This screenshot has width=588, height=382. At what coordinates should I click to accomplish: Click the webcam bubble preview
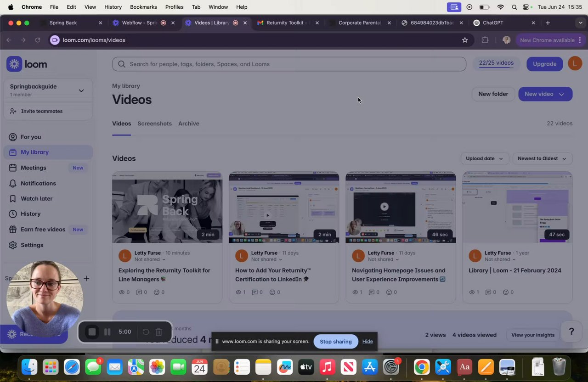tap(45, 299)
